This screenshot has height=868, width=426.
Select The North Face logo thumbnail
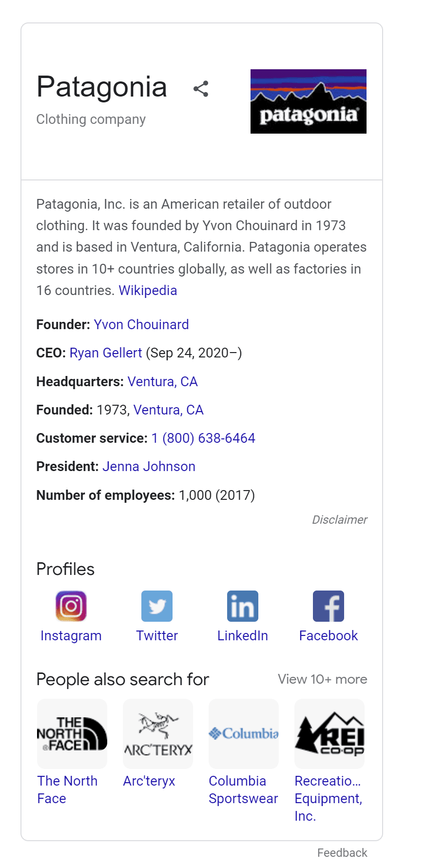tap(72, 734)
